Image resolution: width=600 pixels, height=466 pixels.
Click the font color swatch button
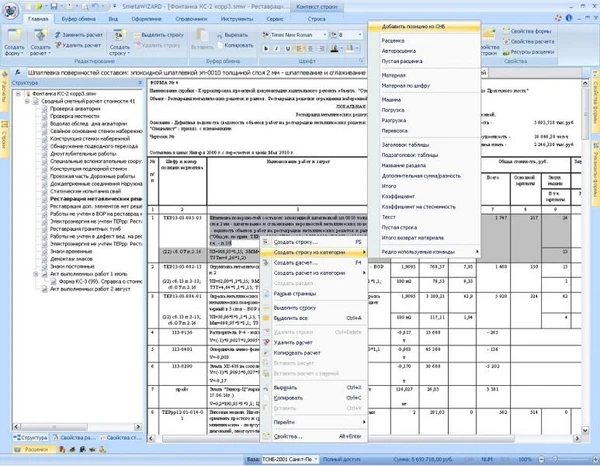335,49
